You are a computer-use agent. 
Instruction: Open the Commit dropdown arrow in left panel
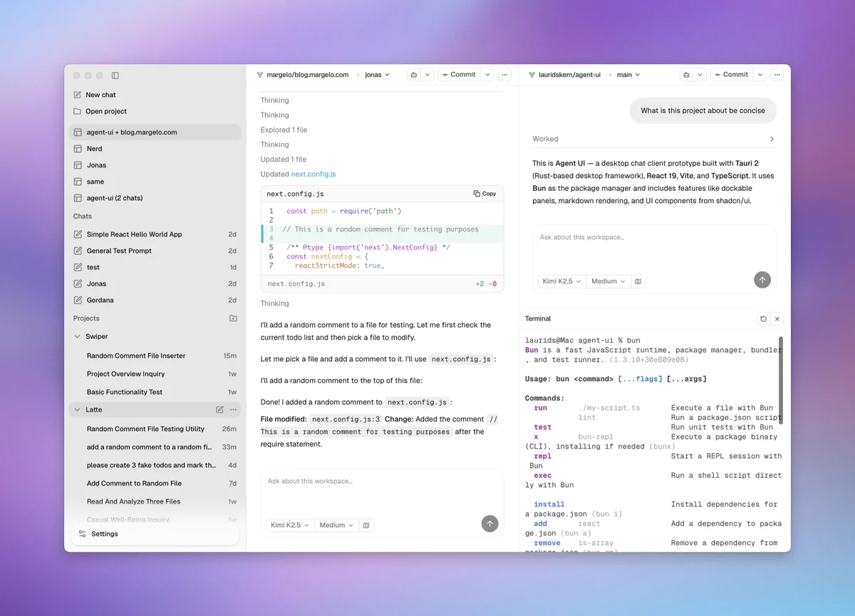(x=487, y=75)
